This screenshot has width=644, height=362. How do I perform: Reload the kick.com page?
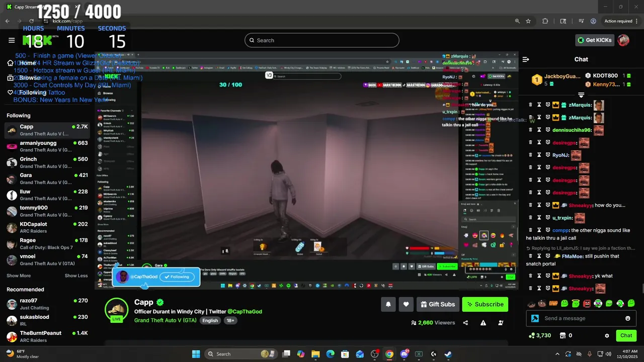32,21
